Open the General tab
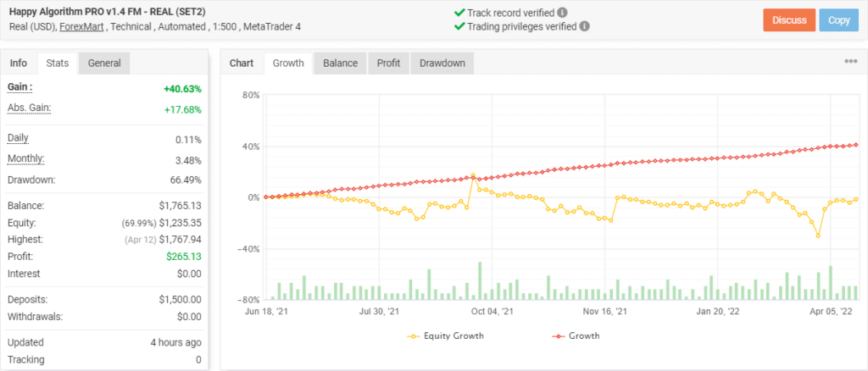The height and width of the screenshot is (371, 868). pyautogui.click(x=104, y=63)
